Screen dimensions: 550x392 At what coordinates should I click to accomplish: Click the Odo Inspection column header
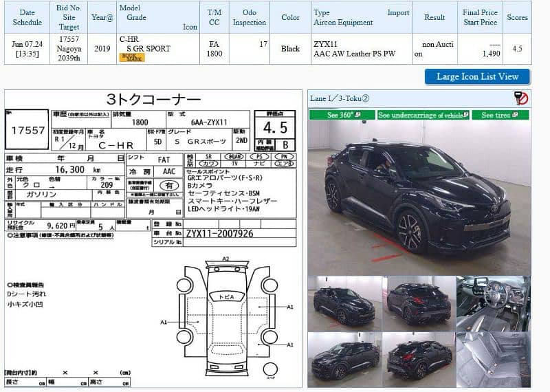point(250,17)
